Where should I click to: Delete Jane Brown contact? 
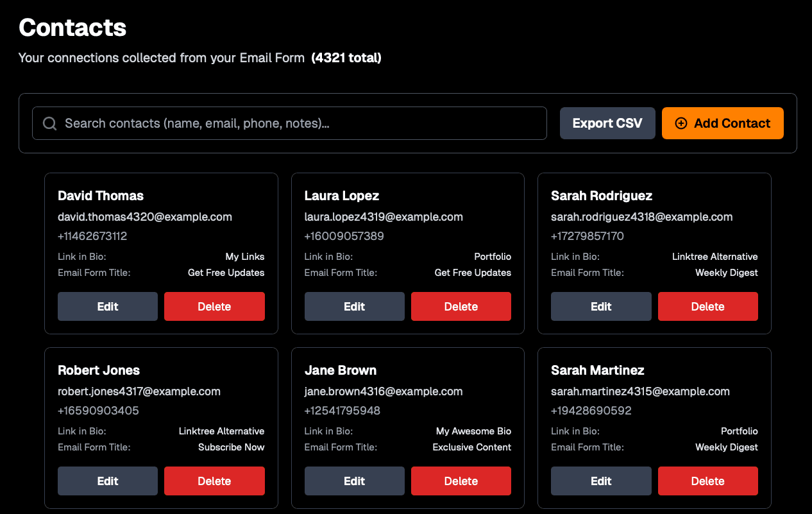click(x=461, y=481)
